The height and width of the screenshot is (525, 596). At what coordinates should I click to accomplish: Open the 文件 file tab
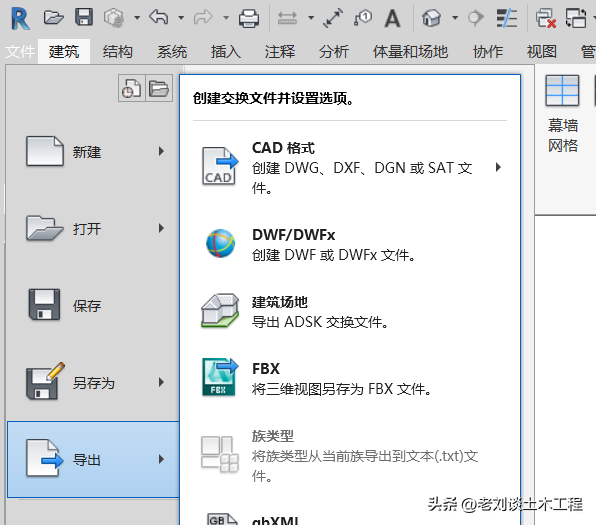[20, 51]
